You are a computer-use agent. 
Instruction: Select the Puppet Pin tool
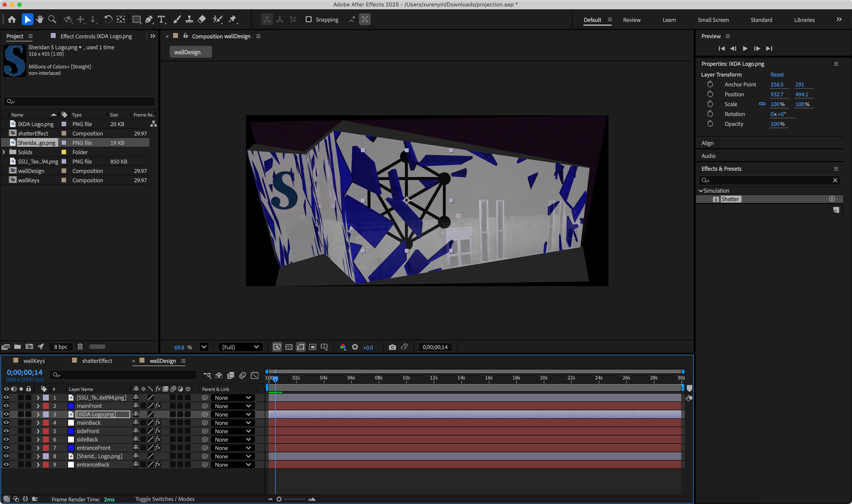click(233, 19)
